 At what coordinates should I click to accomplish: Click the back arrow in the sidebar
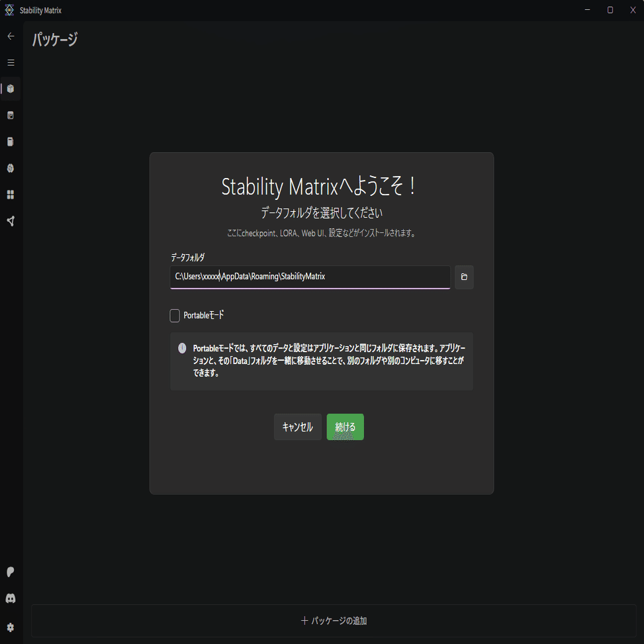(11, 36)
